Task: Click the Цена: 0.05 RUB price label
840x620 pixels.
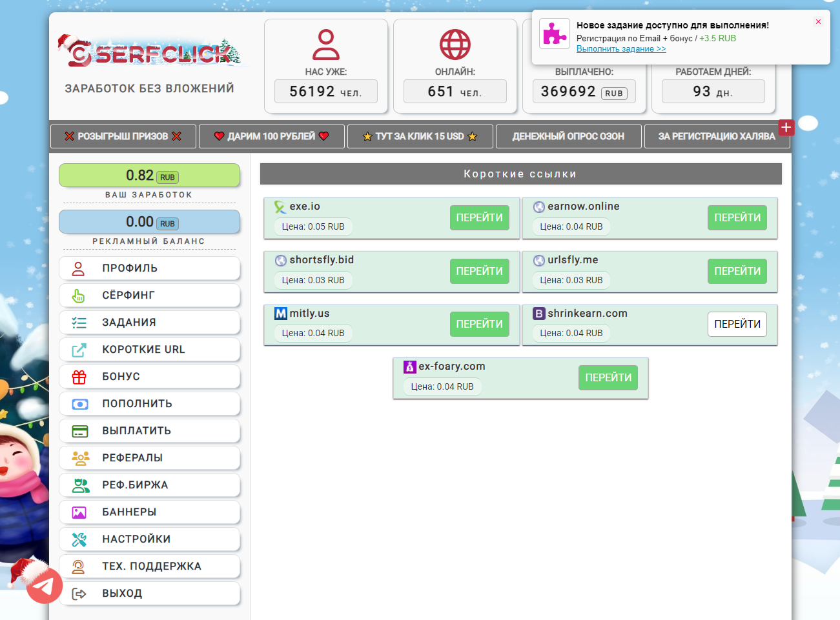Action: point(313,226)
